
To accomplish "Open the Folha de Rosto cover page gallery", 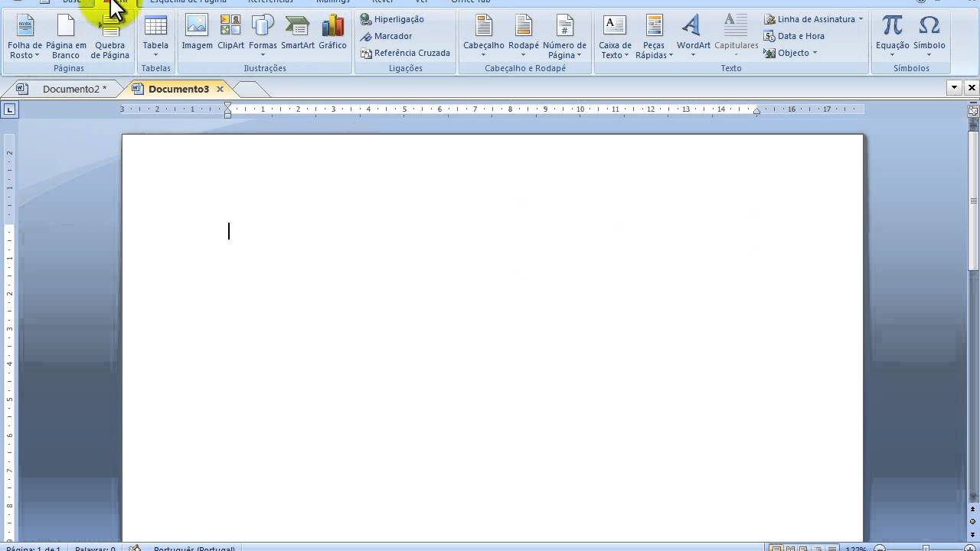I will [24, 37].
